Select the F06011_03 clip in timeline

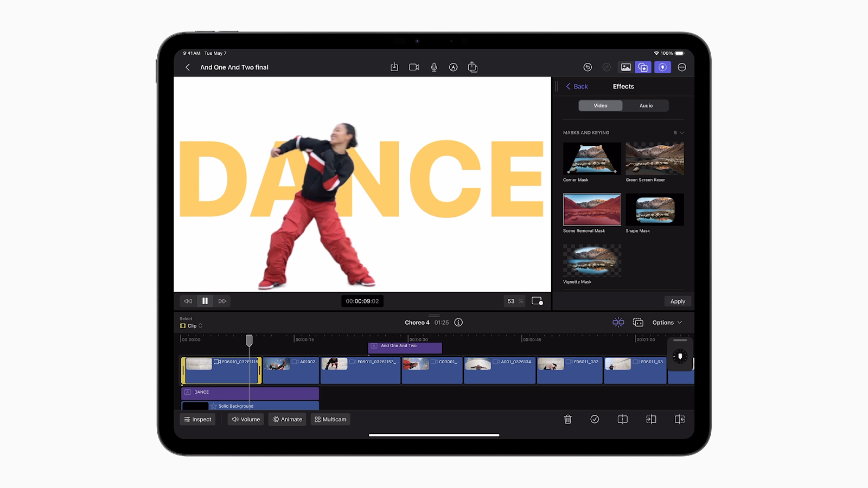pyautogui.click(x=635, y=370)
